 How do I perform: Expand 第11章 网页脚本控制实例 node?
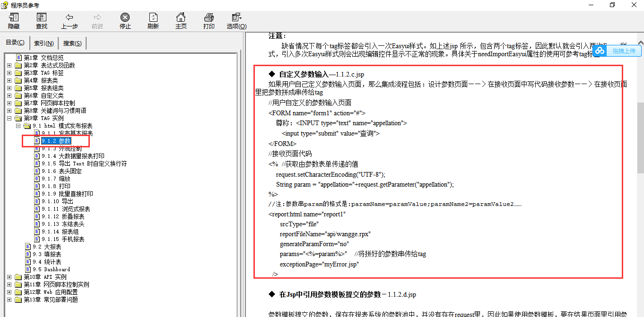[x=9, y=284]
